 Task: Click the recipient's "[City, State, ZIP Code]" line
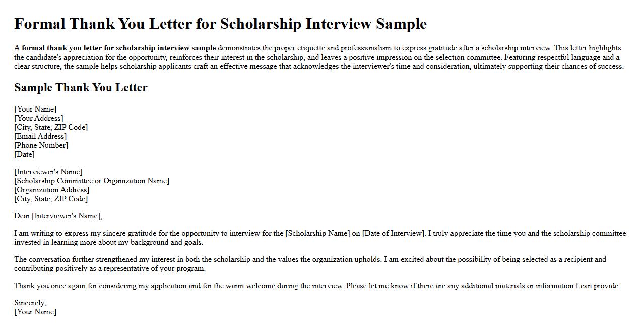click(x=51, y=199)
